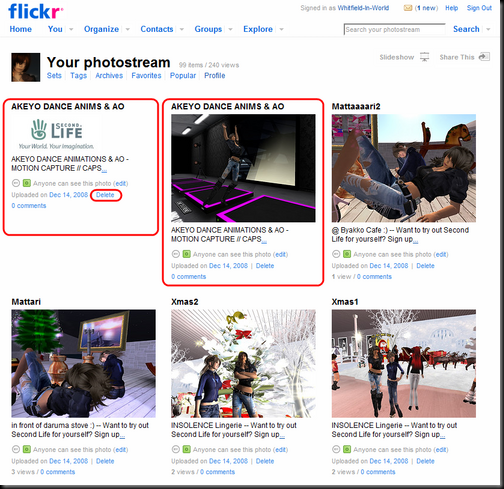Expand the Search options dropdown arrow
Image resolution: width=504 pixels, height=489 pixels.
[x=488, y=29]
